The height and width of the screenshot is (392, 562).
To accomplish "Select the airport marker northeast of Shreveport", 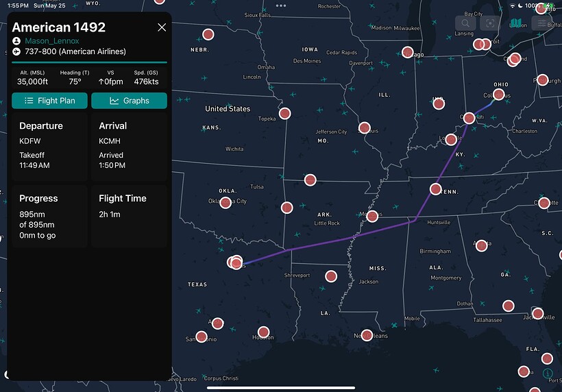I will point(331,276).
